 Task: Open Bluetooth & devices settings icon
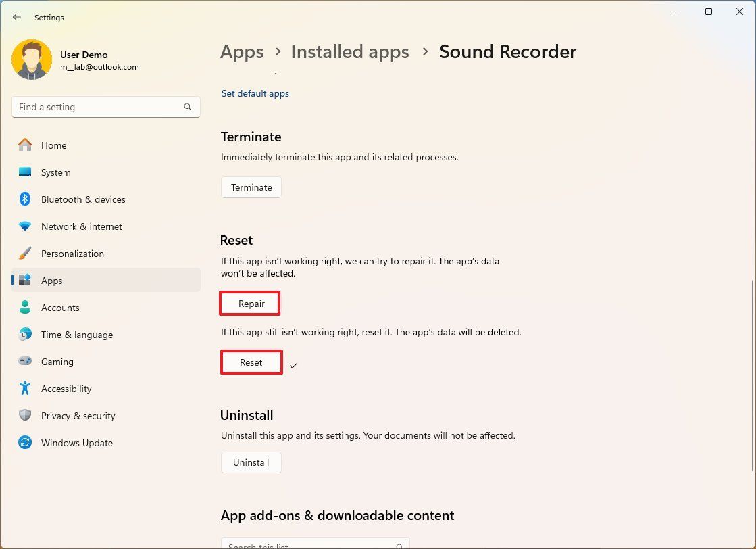(x=25, y=199)
